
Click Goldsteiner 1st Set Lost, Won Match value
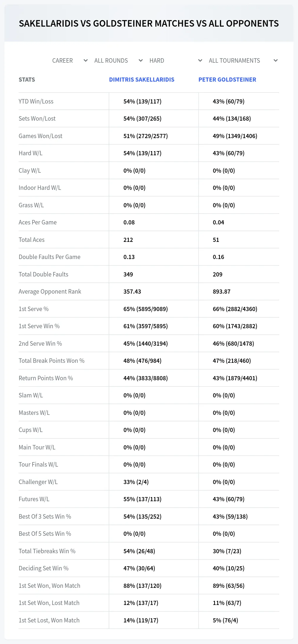click(225, 620)
